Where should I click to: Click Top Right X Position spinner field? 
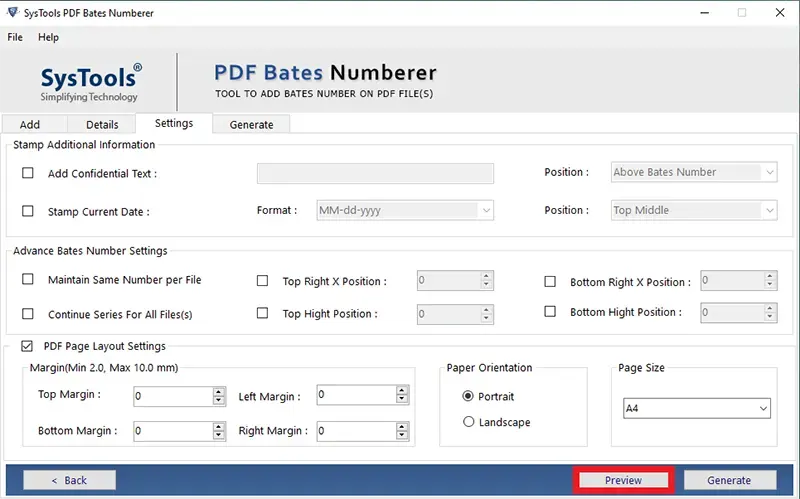point(455,281)
